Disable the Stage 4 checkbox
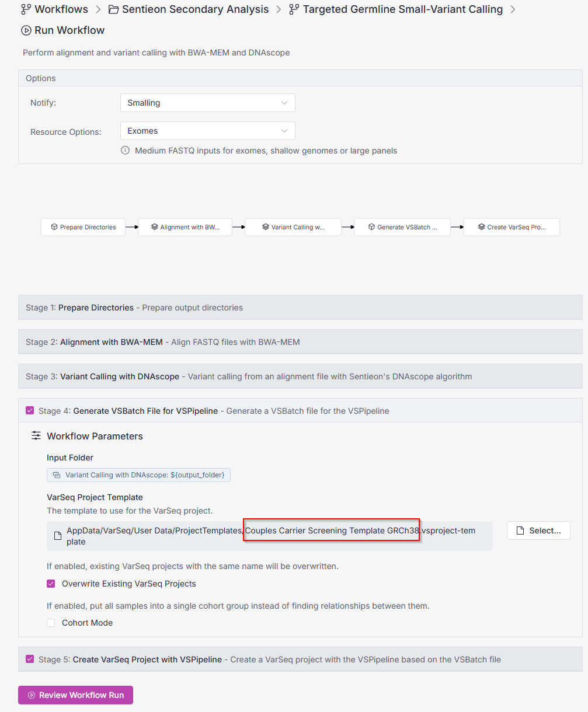This screenshot has height=712, width=588. (x=30, y=411)
